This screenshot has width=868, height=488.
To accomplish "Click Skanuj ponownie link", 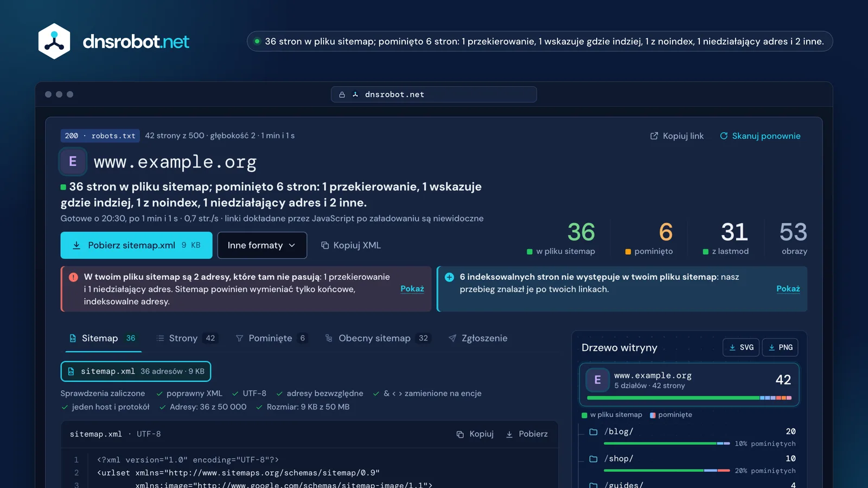I will (760, 136).
